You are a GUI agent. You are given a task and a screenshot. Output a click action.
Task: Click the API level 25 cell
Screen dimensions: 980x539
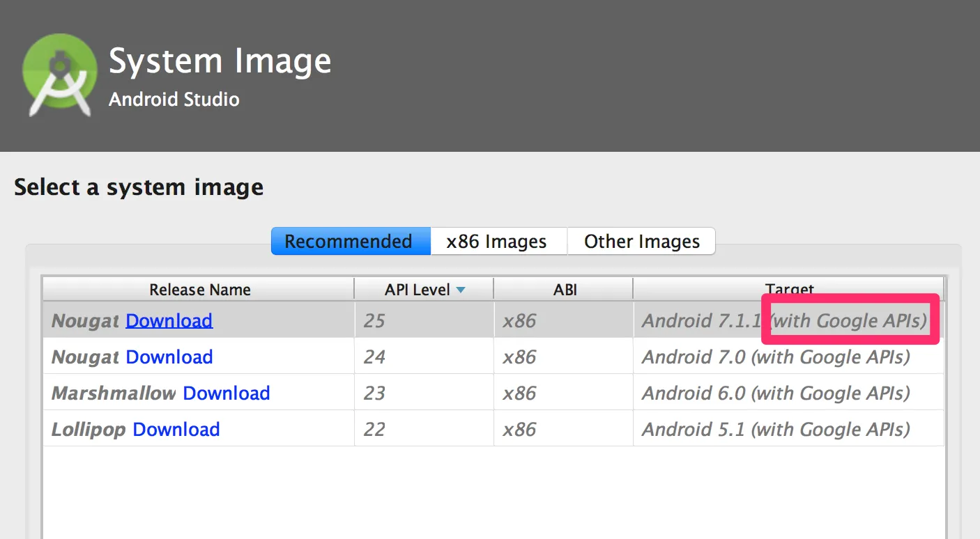424,320
